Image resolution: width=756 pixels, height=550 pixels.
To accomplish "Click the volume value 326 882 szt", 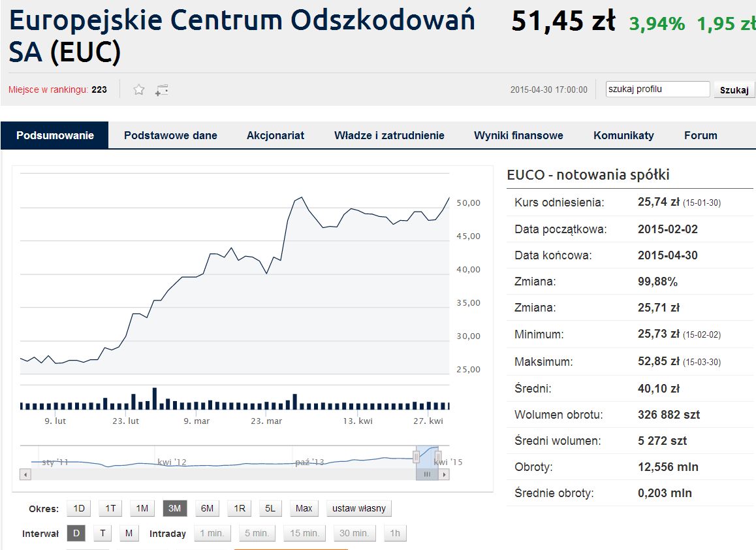I will click(669, 414).
